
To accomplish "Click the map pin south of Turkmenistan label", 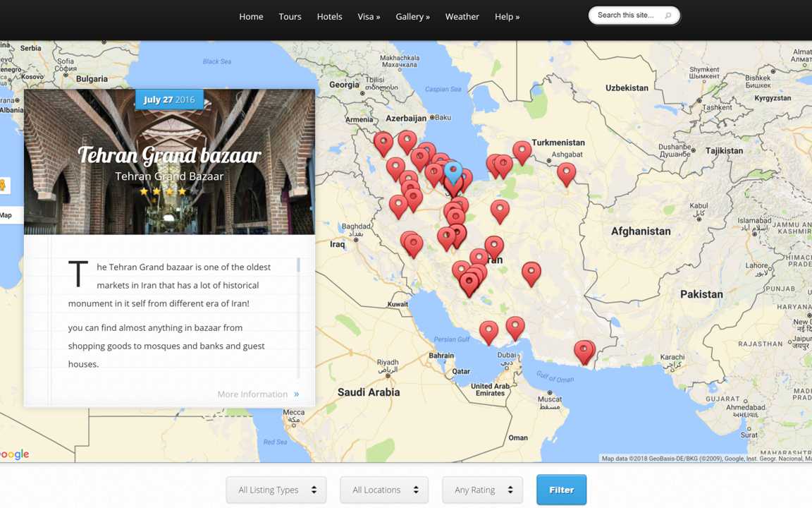I will click(522, 151).
